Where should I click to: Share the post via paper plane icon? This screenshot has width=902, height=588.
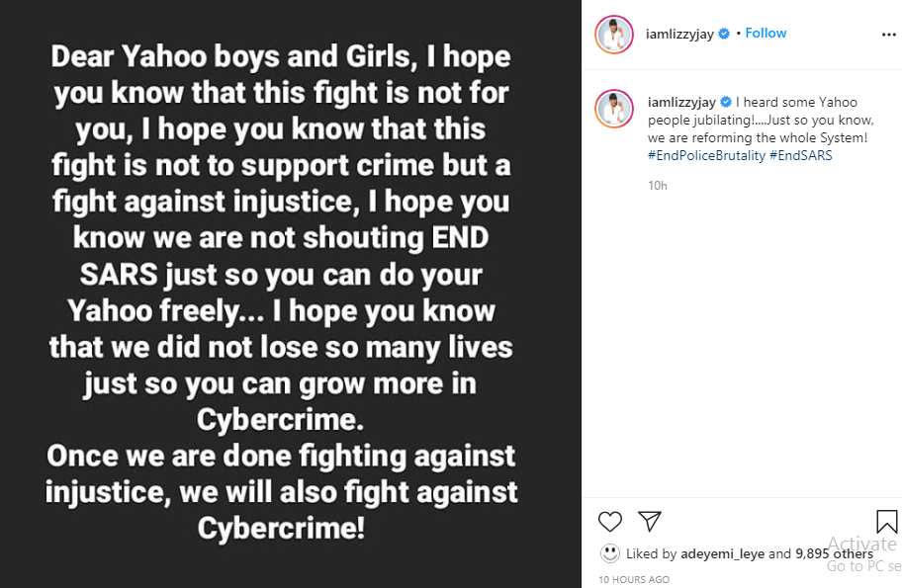649,521
